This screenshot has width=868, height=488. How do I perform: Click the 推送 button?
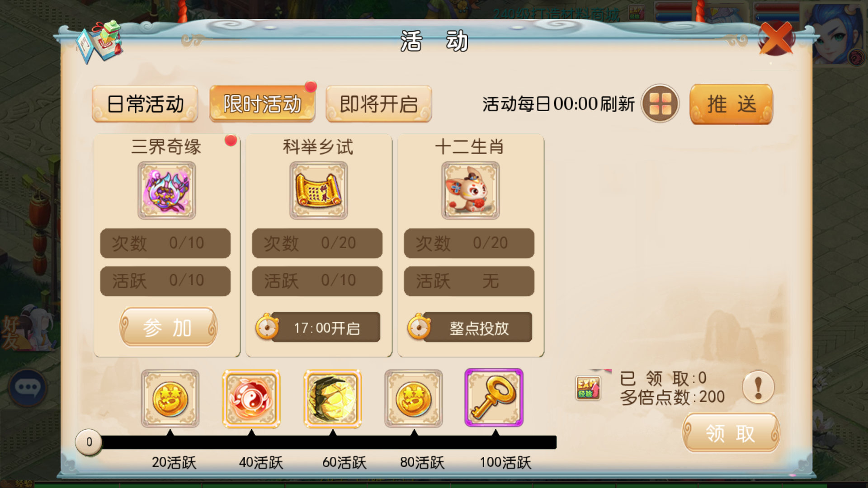731,104
